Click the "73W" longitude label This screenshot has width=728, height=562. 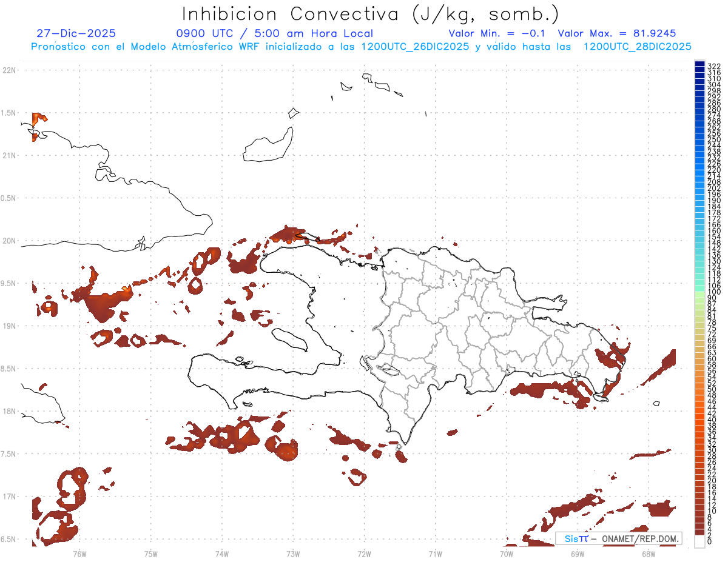point(293,553)
